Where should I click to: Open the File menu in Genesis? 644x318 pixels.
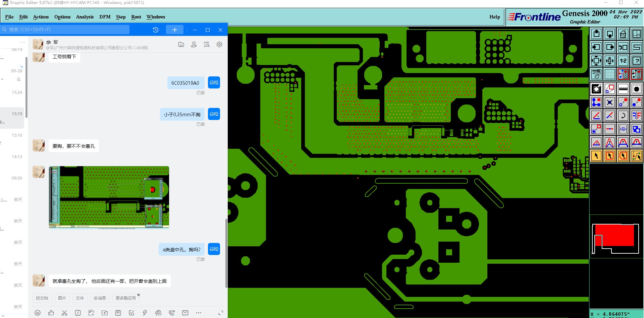click(x=9, y=17)
